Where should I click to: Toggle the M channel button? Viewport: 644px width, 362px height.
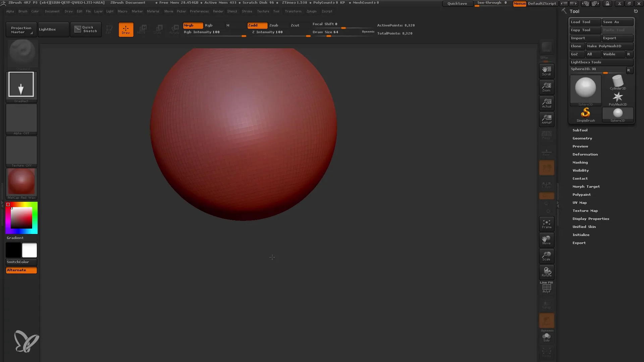[228, 25]
